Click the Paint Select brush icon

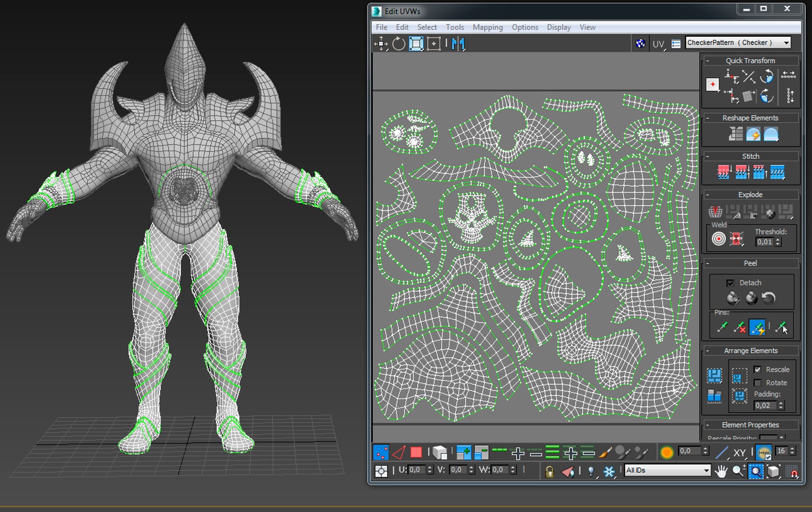click(605, 453)
